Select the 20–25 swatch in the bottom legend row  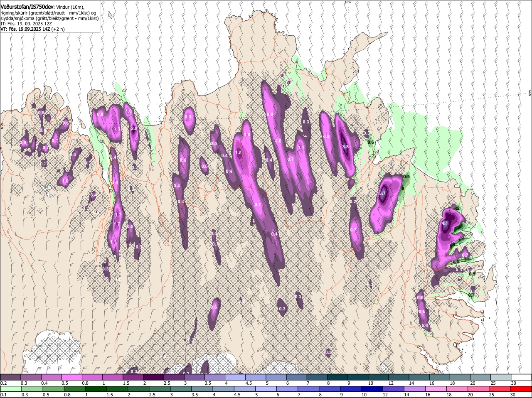pyautogui.click(x=478, y=389)
